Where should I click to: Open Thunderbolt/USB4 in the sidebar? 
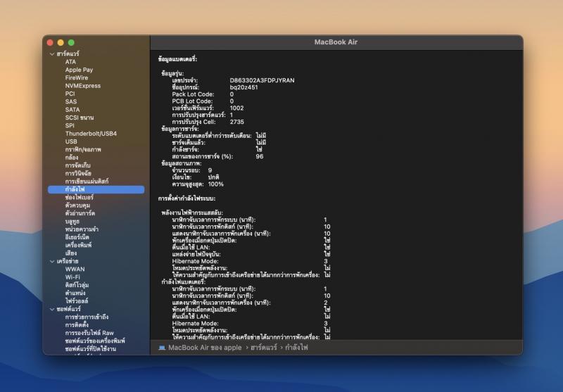tap(91, 134)
